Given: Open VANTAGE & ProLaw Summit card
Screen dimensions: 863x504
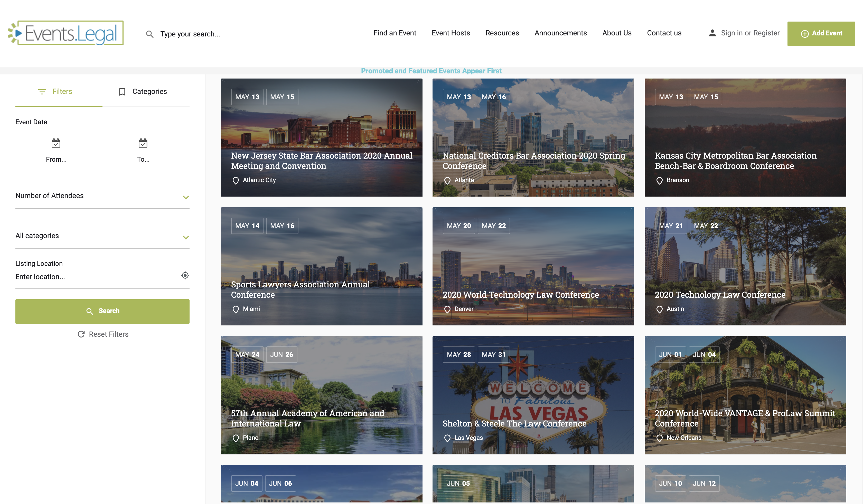Looking at the screenshot, I should 745,395.
